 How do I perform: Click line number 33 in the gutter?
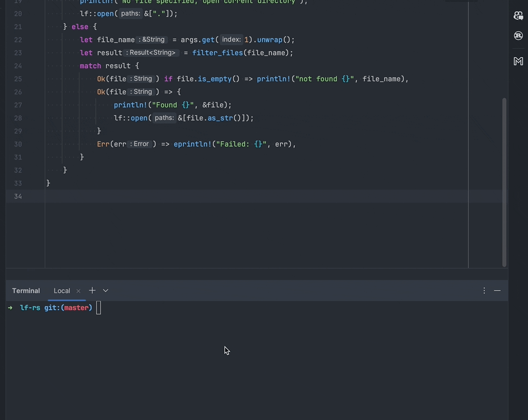pos(18,183)
